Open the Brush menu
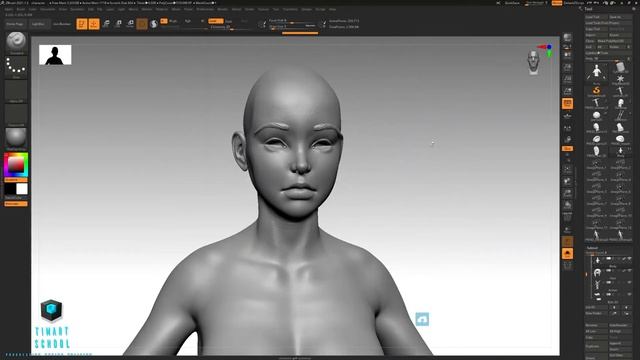 point(20,9)
